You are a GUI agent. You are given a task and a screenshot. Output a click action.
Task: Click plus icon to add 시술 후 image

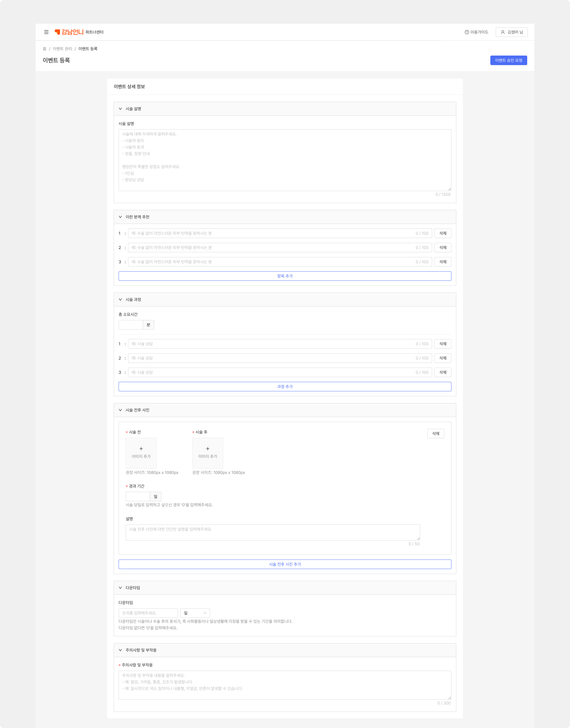207,449
